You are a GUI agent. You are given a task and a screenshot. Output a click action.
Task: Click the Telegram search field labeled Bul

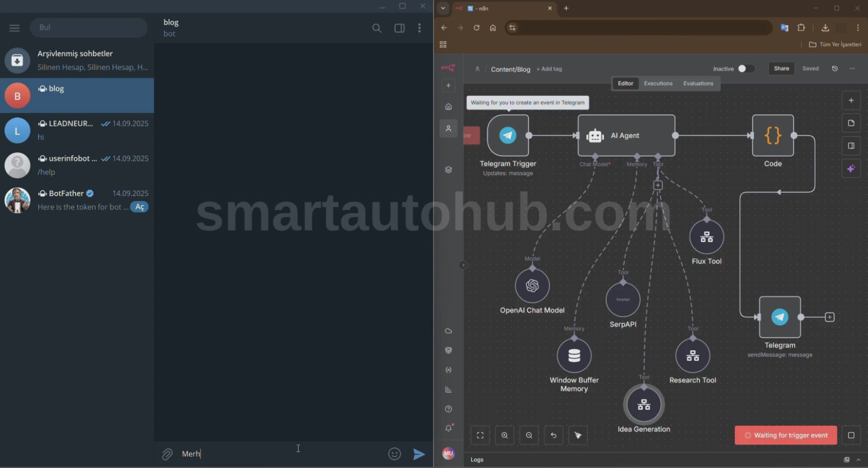tap(89, 28)
